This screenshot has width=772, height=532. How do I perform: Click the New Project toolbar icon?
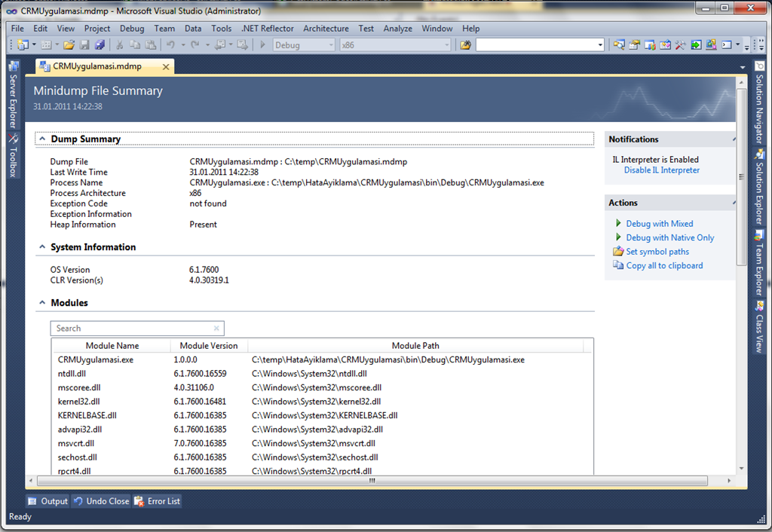point(23,44)
